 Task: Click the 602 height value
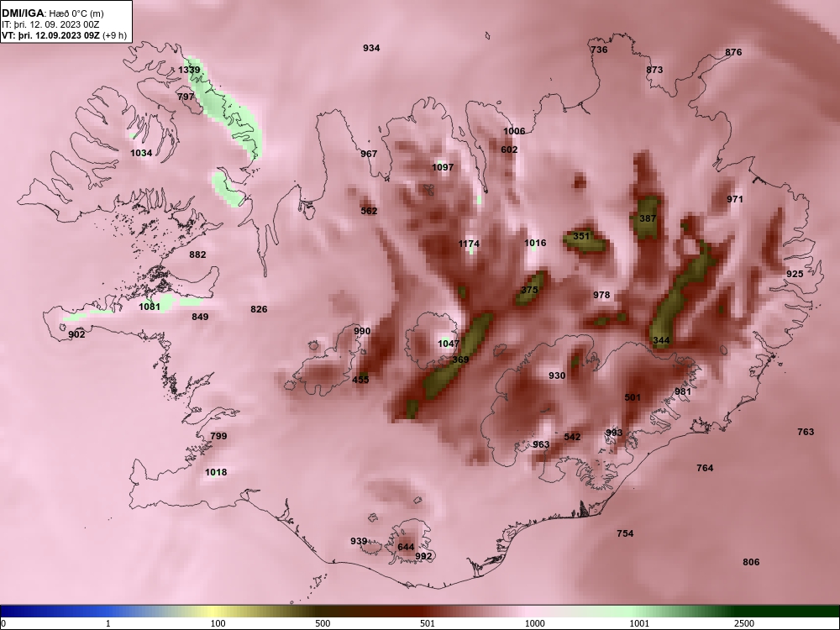(509, 150)
